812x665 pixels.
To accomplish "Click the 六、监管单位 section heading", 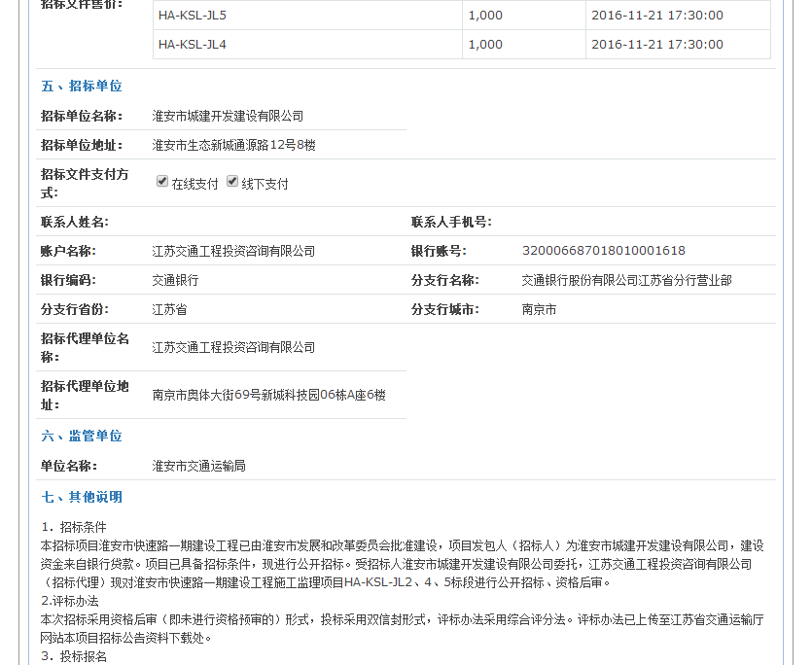I will point(82,437).
